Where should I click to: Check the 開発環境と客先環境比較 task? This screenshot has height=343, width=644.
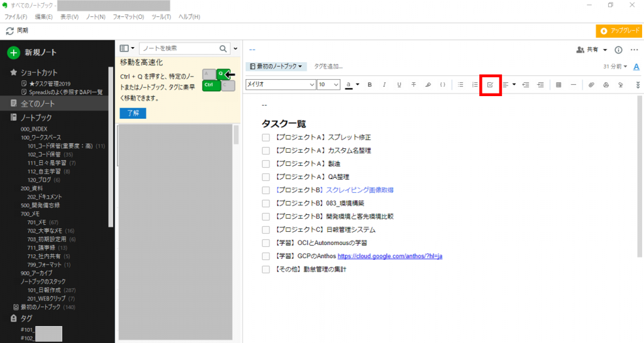pos(266,217)
